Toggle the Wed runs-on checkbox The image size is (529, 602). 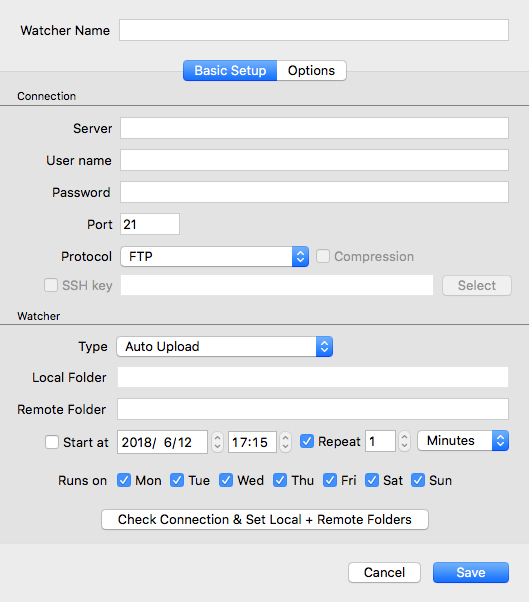(x=226, y=480)
